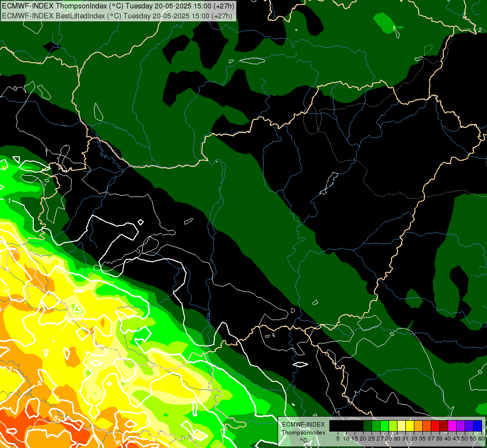Click the -1 contour label on the green band
This screenshot has width=487, height=448.
coord(8,201)
